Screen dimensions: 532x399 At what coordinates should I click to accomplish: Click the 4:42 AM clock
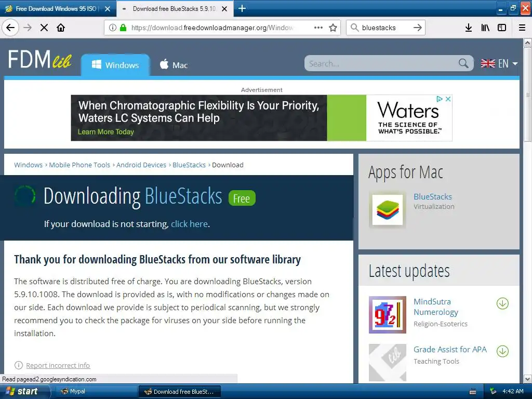[x=513, y=392]
